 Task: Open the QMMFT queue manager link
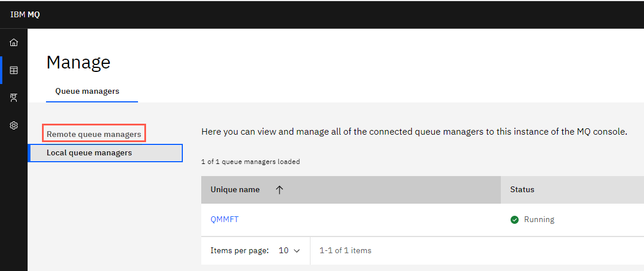(225, 220)
